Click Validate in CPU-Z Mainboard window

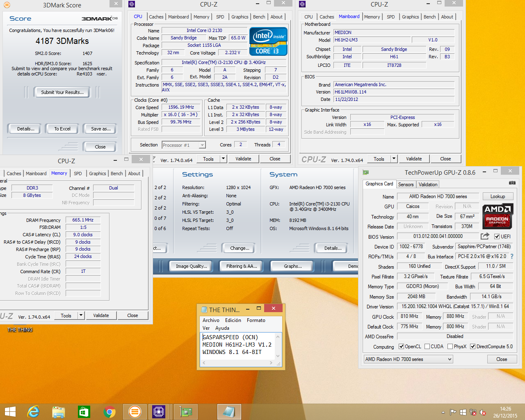pos(414,159)
